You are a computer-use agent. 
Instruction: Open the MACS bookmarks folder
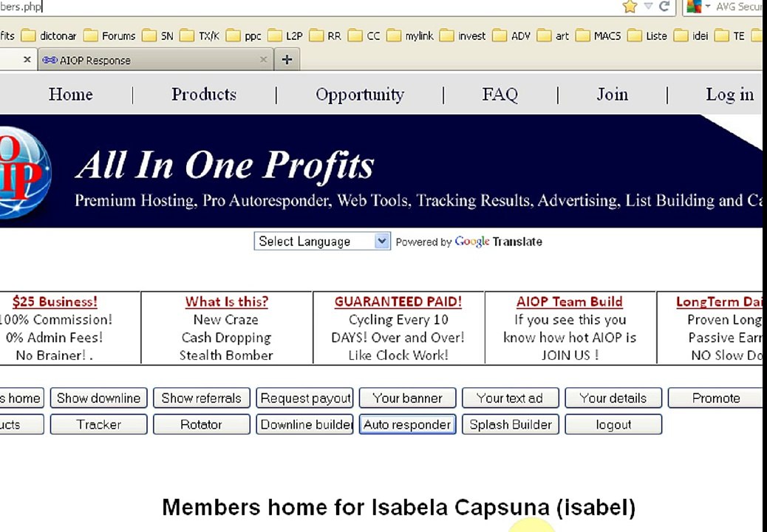pyautogui.click(x=599, y=35)
